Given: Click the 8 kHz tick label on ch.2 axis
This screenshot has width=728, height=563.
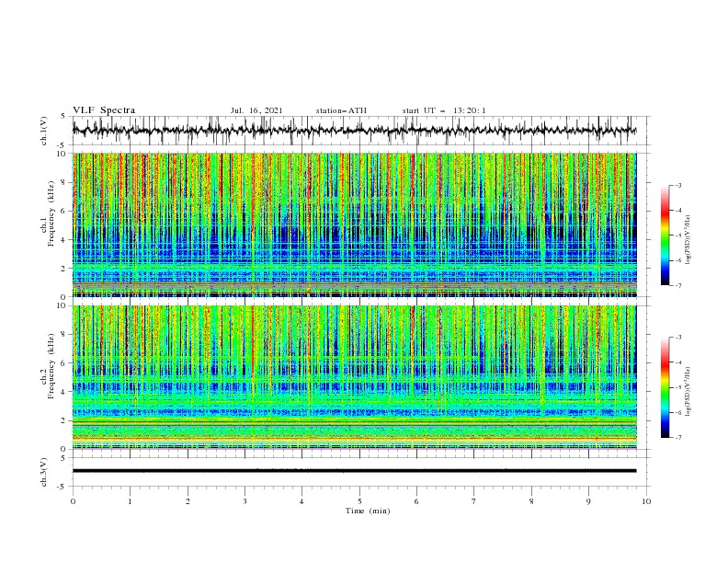Looking at the screenshot, I should [65, 335].
